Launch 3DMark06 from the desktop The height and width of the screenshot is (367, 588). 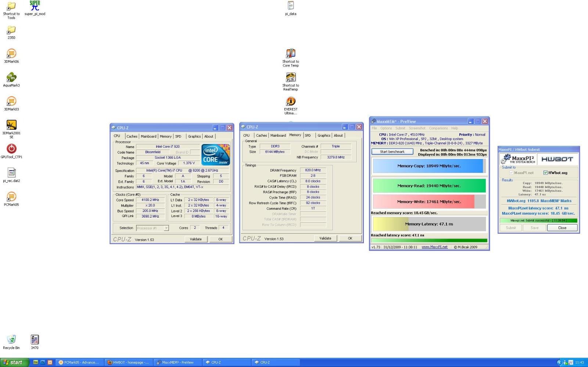tap(11, 54)
